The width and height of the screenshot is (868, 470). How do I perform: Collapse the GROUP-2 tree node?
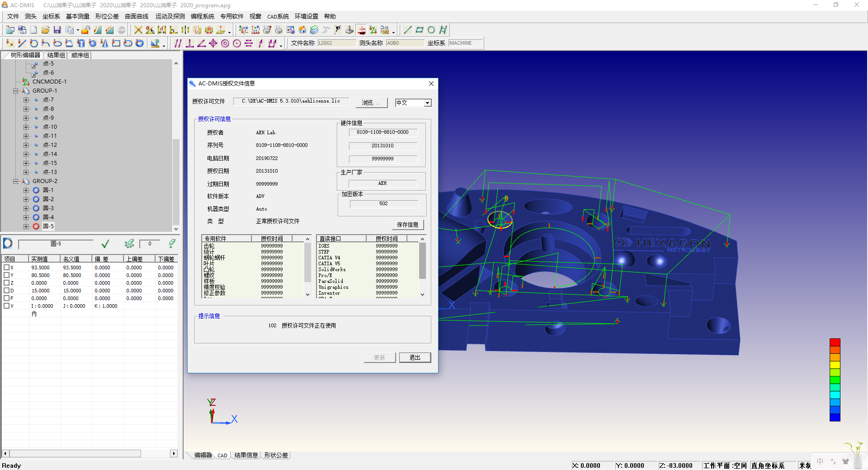pyautogui.click(x=15, y=181)
